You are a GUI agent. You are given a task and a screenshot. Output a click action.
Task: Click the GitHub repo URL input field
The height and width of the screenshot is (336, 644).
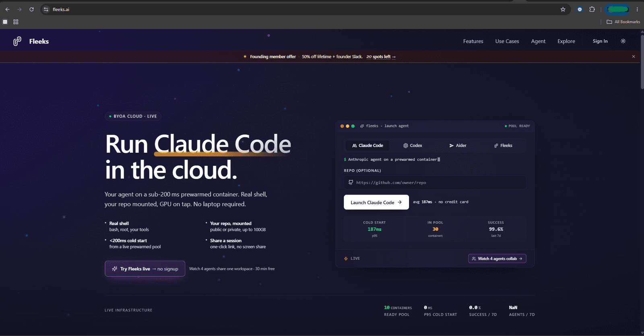pos(435,183)
